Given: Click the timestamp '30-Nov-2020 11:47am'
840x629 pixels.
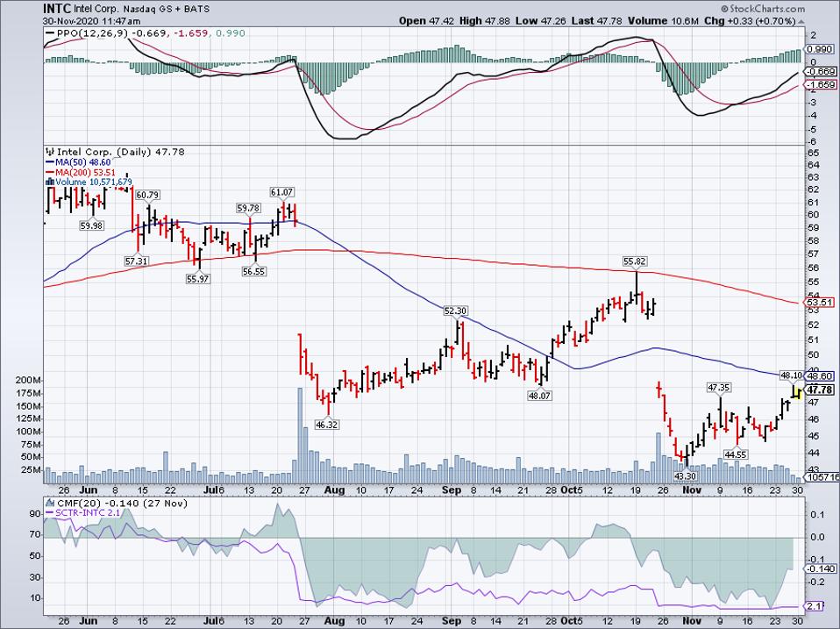Looking at the screenshot, I should (91, 21).
